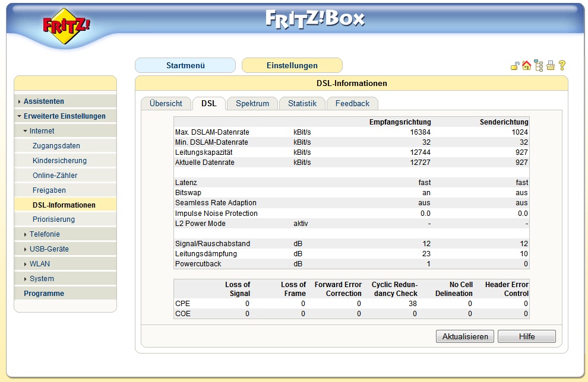Select the DSL tab
The image size is (588, 382).
pos(209,103)
